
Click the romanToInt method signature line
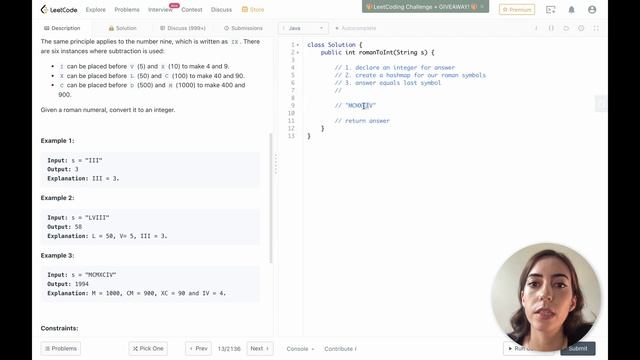[x=378, y=53]
